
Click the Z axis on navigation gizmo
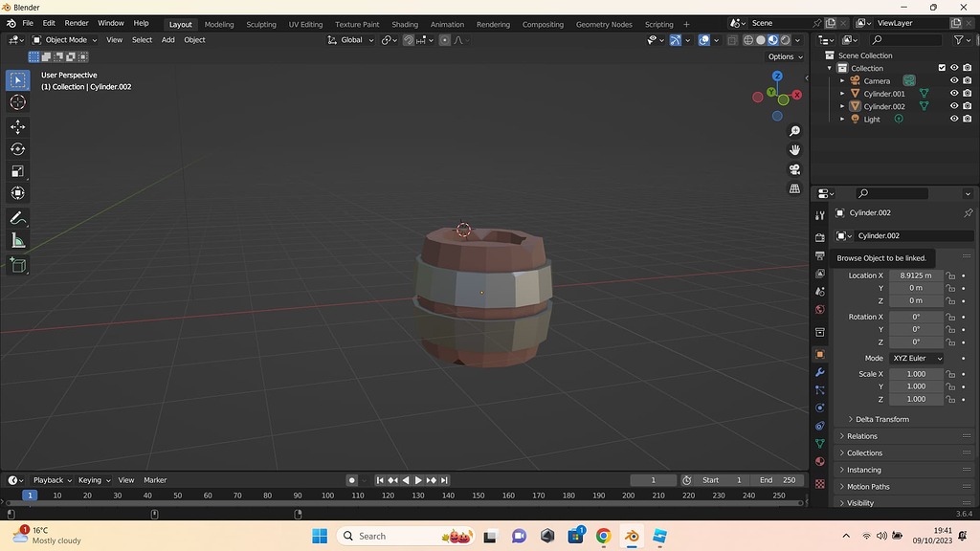pyautogui.click(x=777, y=77)
